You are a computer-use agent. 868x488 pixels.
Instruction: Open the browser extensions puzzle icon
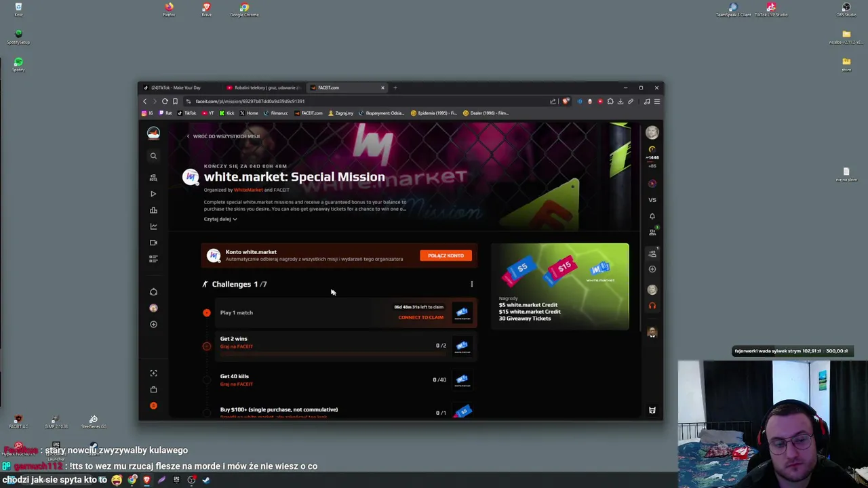(610, 102)
